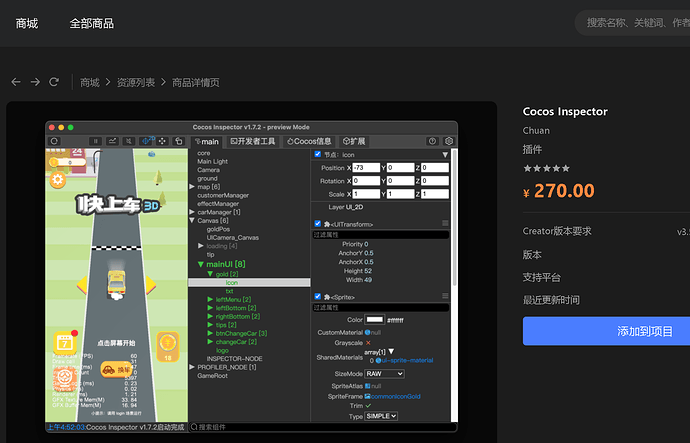The image size is (690, 443).
Task: Open the Type SIMPLE dropdown
Action: (381, 416)
